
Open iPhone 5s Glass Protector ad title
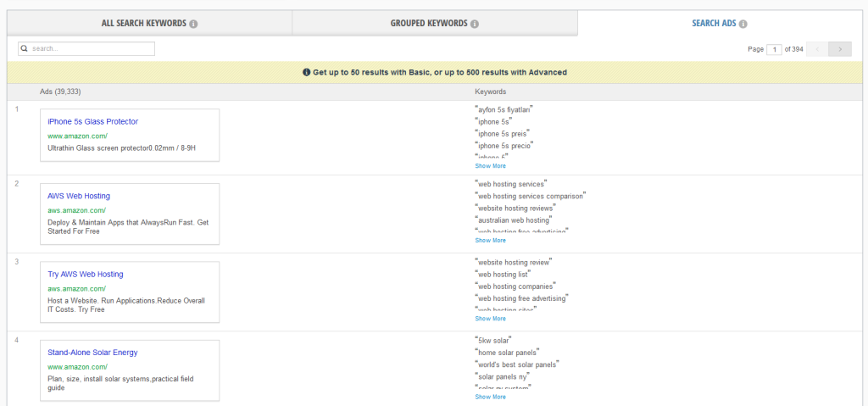point(93,121)
